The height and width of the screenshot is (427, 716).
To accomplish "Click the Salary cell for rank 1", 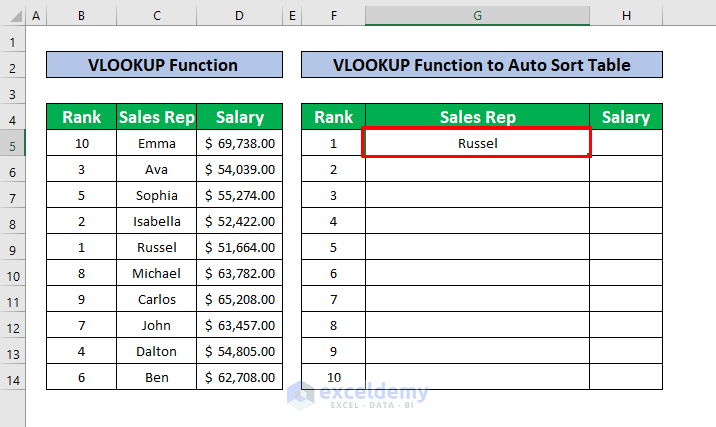I will click(x=625, y=143).
